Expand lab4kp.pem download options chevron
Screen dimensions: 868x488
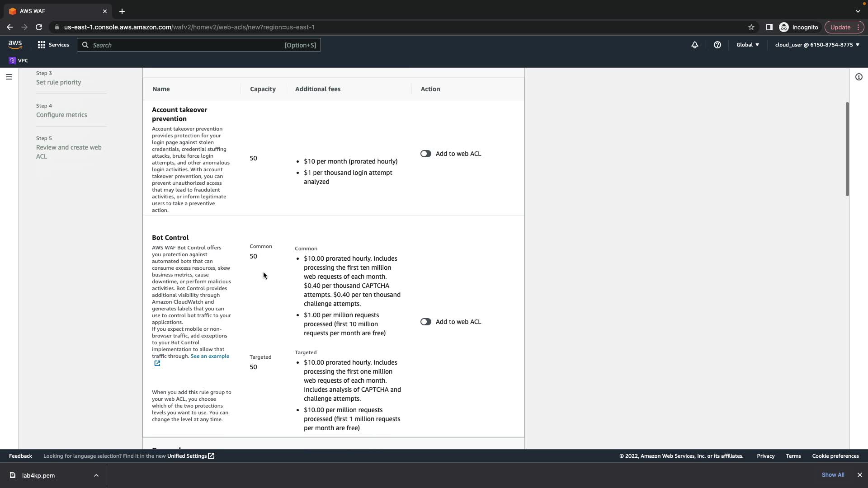pyautogui.click(x=96, y=475)
